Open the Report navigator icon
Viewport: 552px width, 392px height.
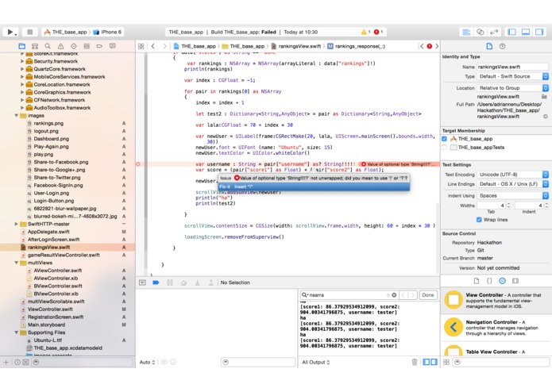pyautogui.click(x=112, y=46)
